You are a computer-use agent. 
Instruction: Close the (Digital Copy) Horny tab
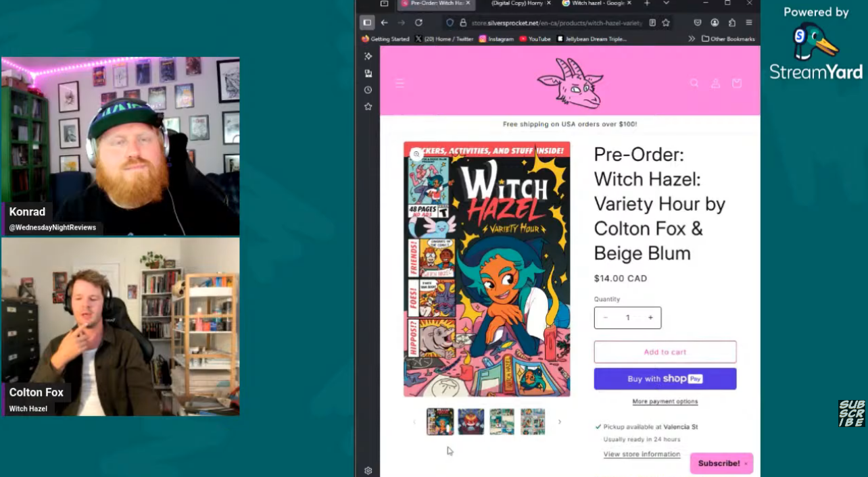click(548, 3)
